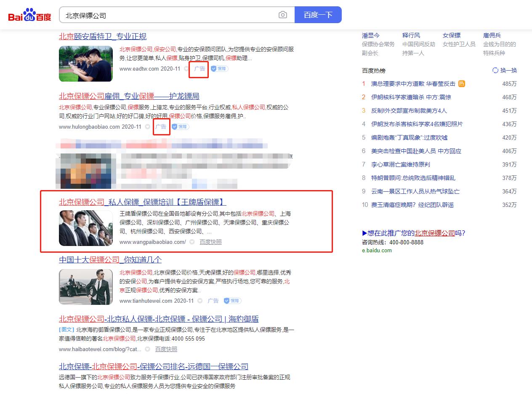The image size is (532, 394).
Task: Click URL www.tianhutewei.com
Action: (x=146, y=301)
